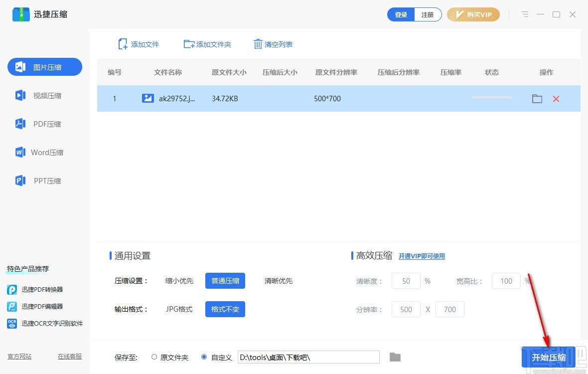The image size is (588, 374).
Task: Click the save path input field
Action: 308,357
